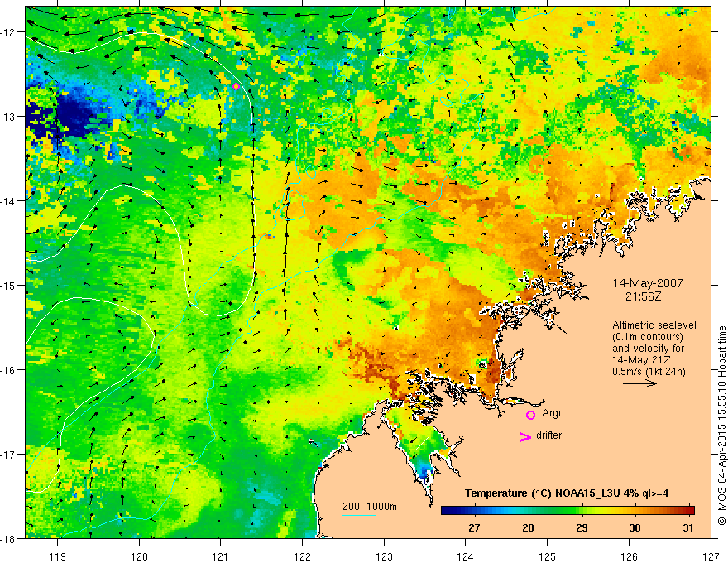
Task: Click the latitude -13 axis label
Action: (9, 116)
